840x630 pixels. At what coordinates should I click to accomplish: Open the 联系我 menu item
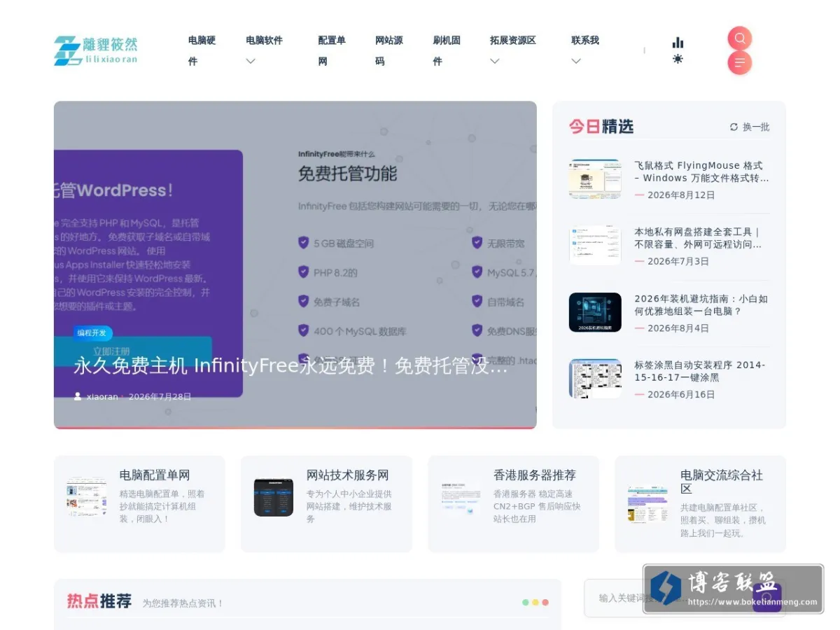(x=585, y=41)
